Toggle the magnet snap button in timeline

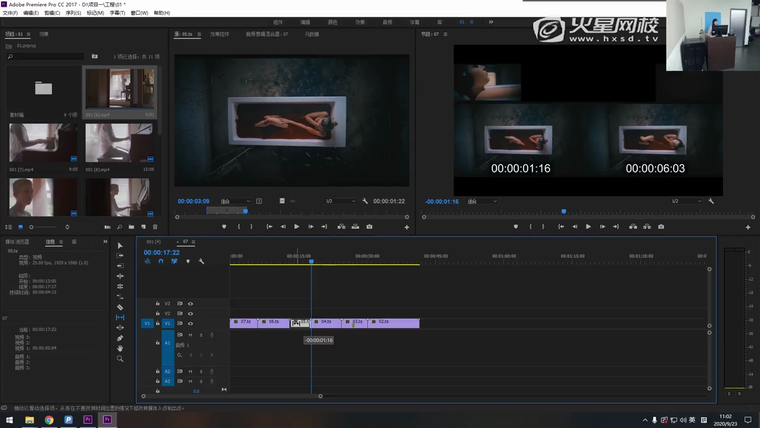[x=161, y=262]
